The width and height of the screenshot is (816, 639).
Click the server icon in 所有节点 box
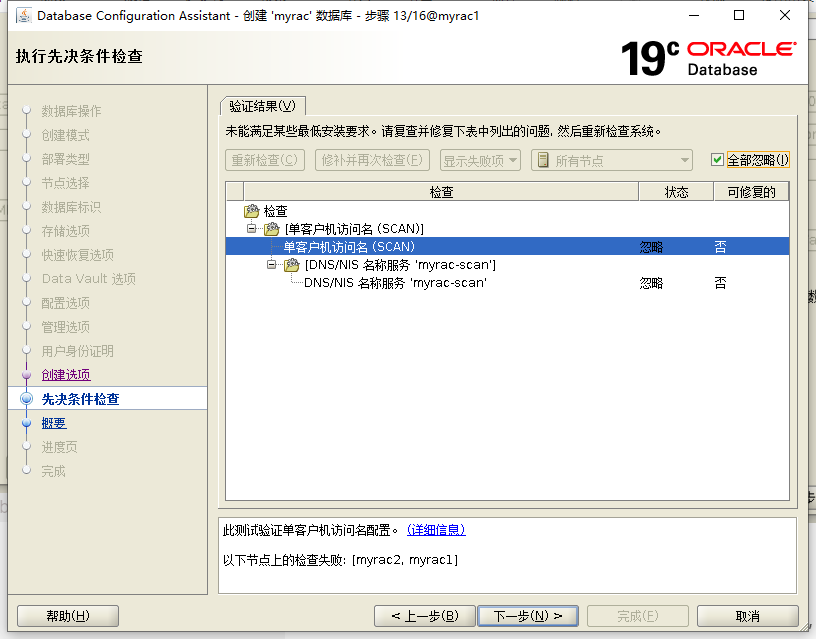click(x=543, y=160)
